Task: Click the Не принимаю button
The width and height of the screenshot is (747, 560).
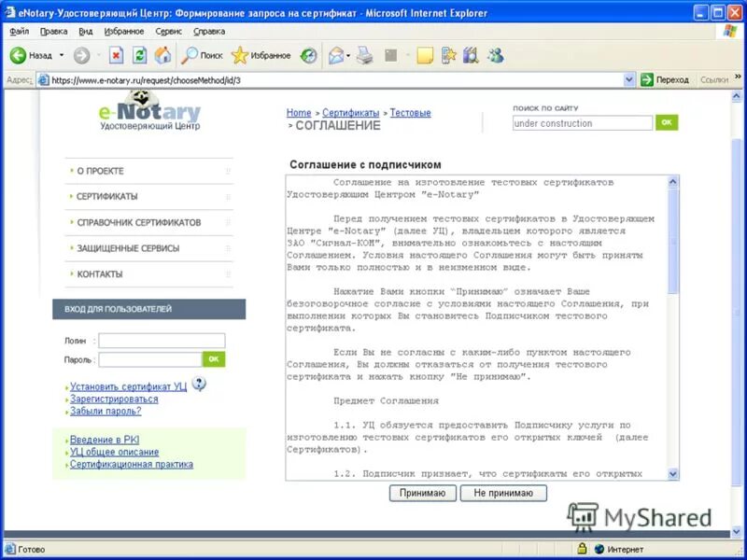Action: pos(503,493)
